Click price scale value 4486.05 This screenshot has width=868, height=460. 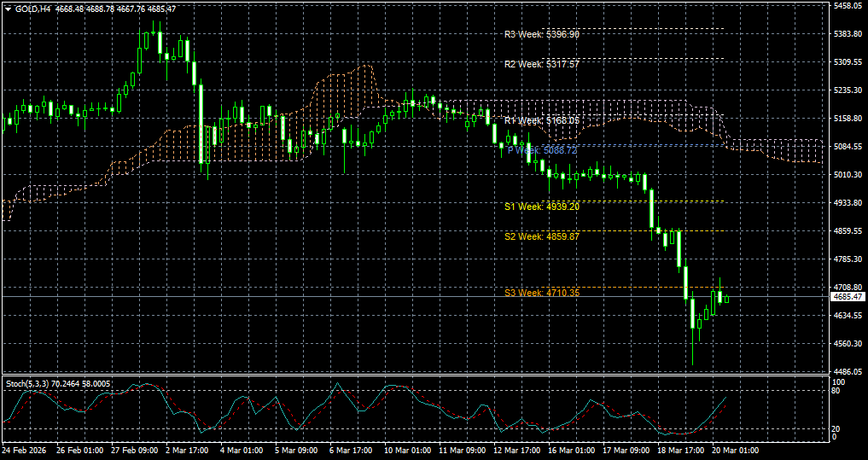coord(848,371)
